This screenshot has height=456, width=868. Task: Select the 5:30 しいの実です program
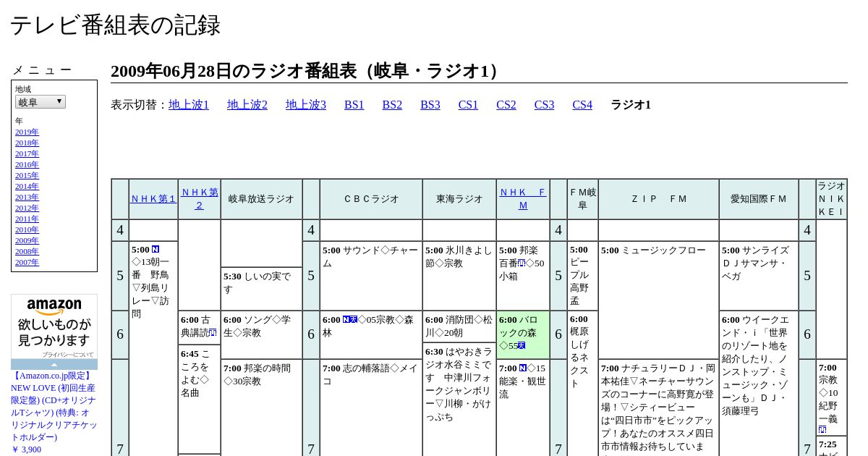(x=261, y=288)
